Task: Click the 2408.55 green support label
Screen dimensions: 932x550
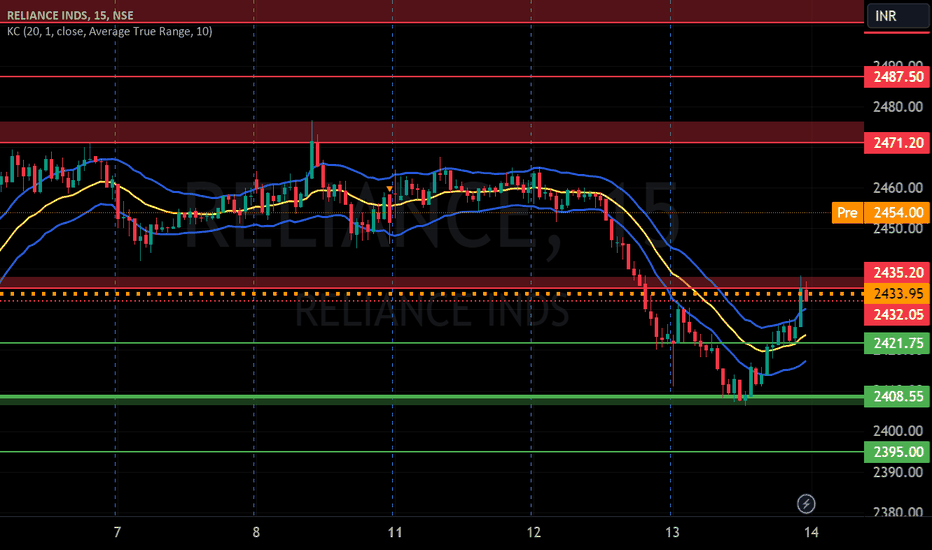Action: coord(898,396)
